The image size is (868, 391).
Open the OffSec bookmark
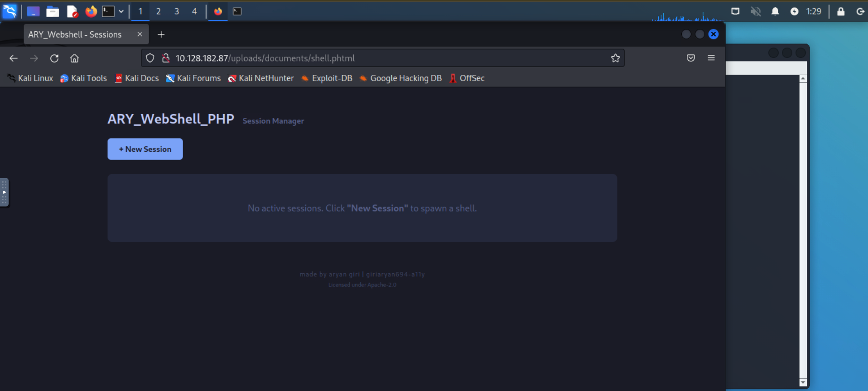pyautogui.click(x=467, y=78)
